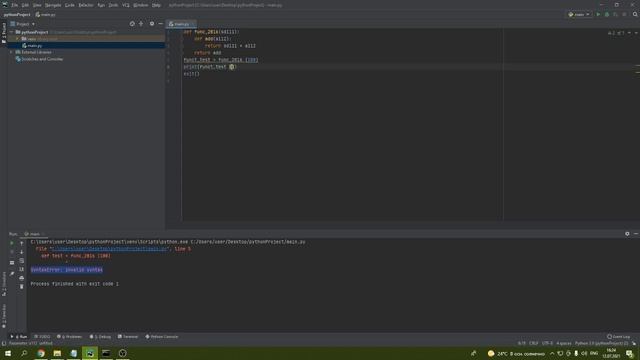Open the Problems tool window tab
This screenshot has height=360, width=640.
coord(69,337)
